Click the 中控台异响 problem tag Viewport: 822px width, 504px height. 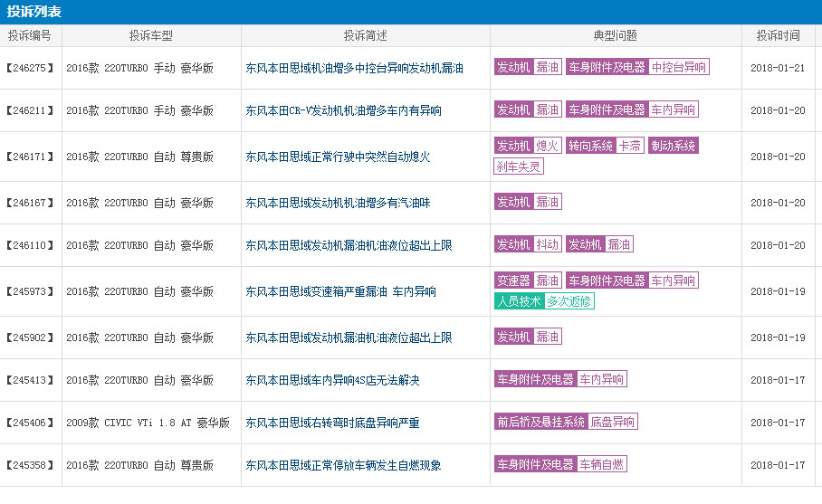[x=679, y=67]
